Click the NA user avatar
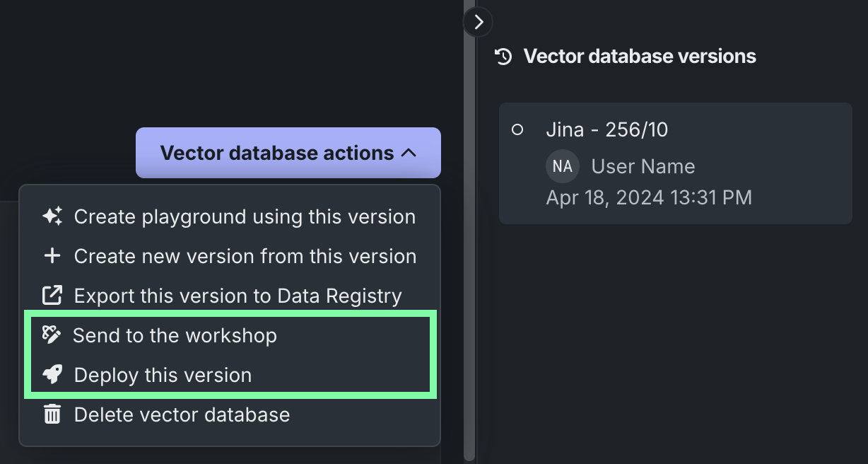The image size is (868, 464). click(562, 167)
